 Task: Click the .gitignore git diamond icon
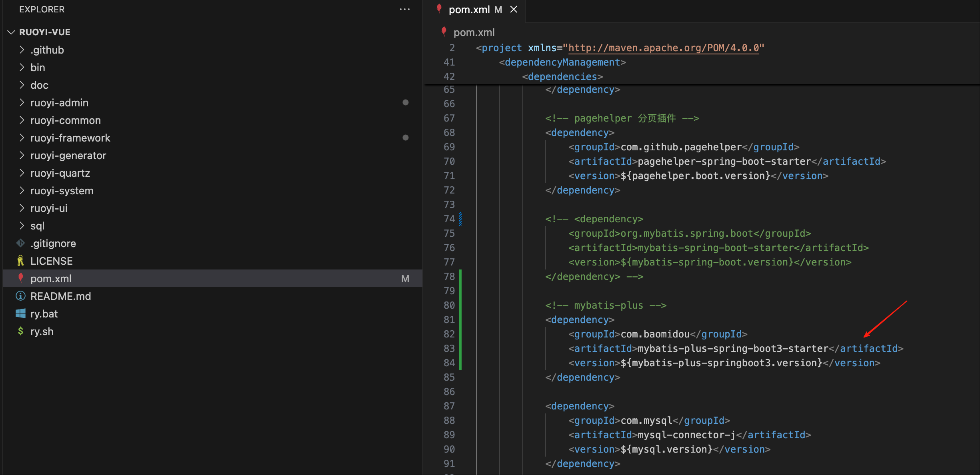point(20,243)
